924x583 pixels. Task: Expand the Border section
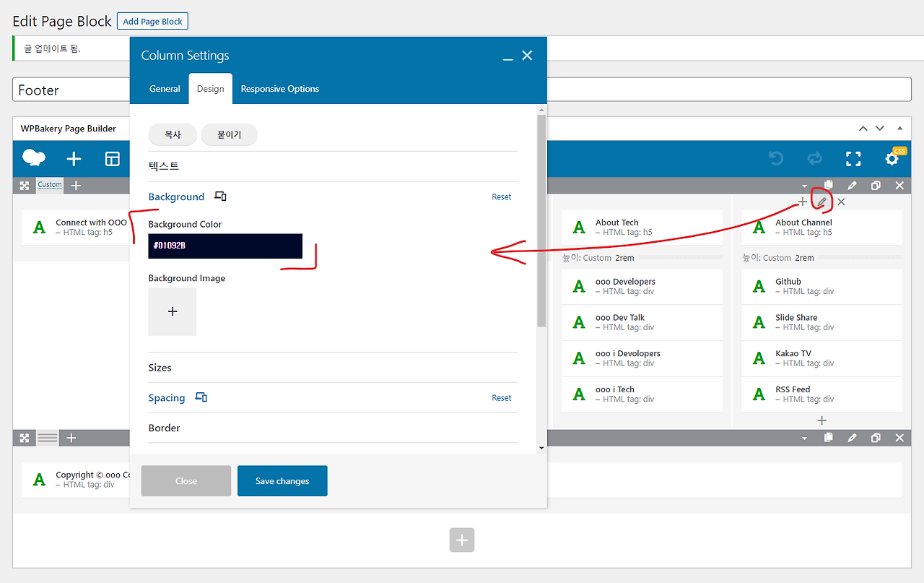tap(333, 428)
